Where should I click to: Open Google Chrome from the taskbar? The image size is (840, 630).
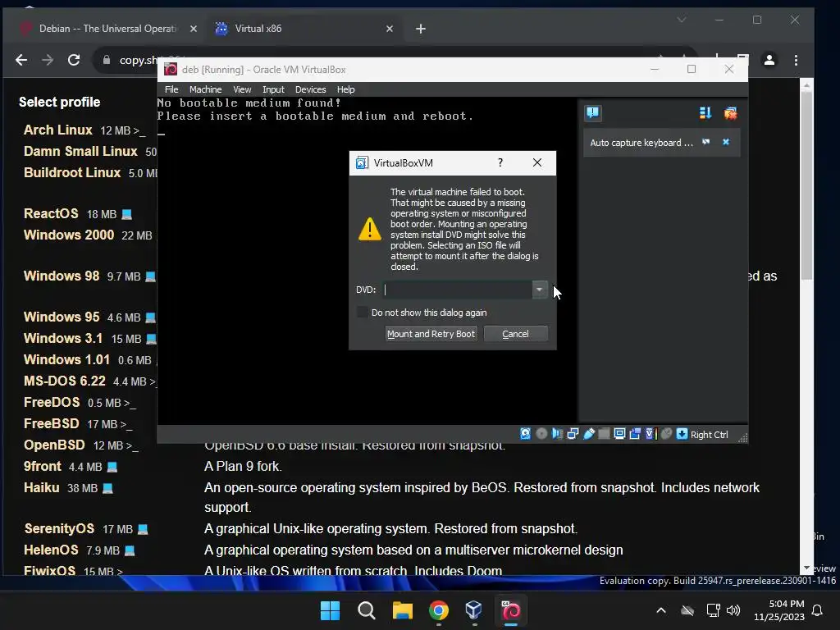[438, 610]
